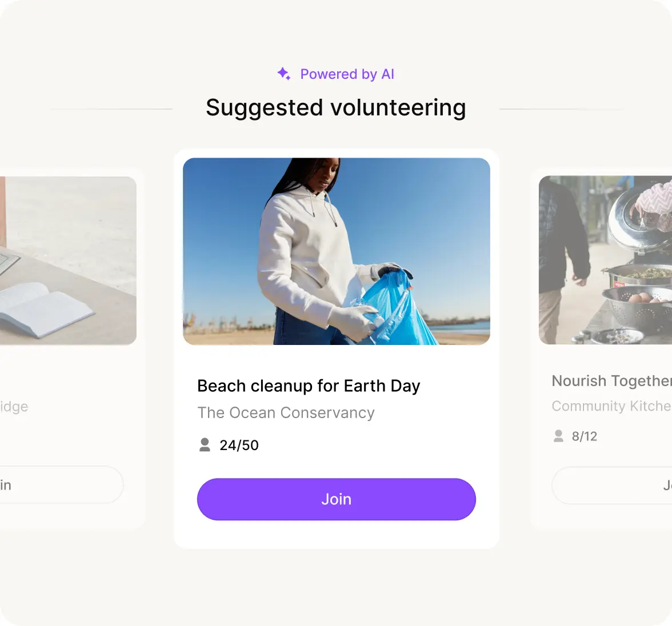Join the Beach cleanup for Earth Day
Screen dimensions: 672x626
coord(337,499)
